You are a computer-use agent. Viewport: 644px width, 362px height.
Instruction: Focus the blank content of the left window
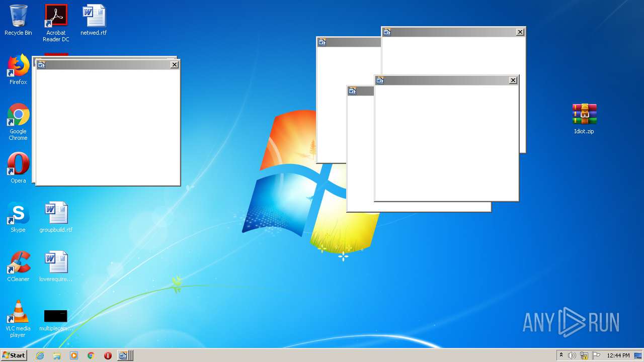tap(108, 127)
